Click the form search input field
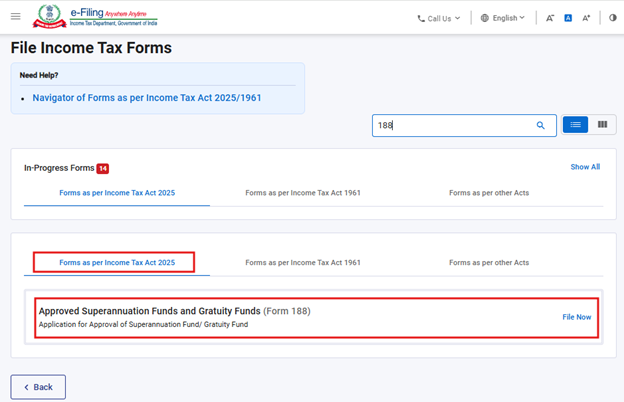Viewport: 624px width, 402px height. coord(450,126)
